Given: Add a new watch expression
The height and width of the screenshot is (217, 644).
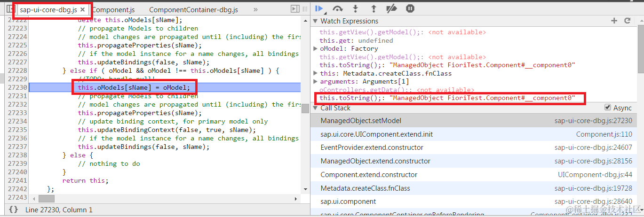Looking at the screenshot, I should coord(614,21).
